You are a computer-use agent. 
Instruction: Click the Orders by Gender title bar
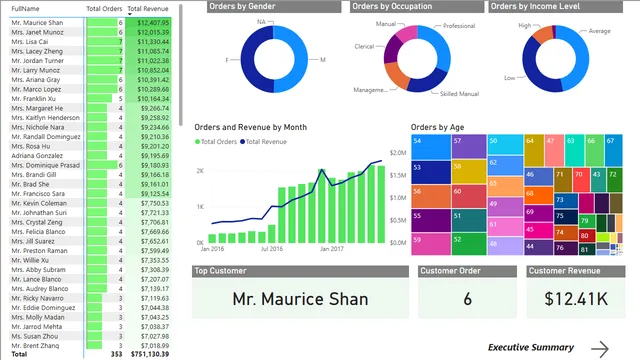274,7
